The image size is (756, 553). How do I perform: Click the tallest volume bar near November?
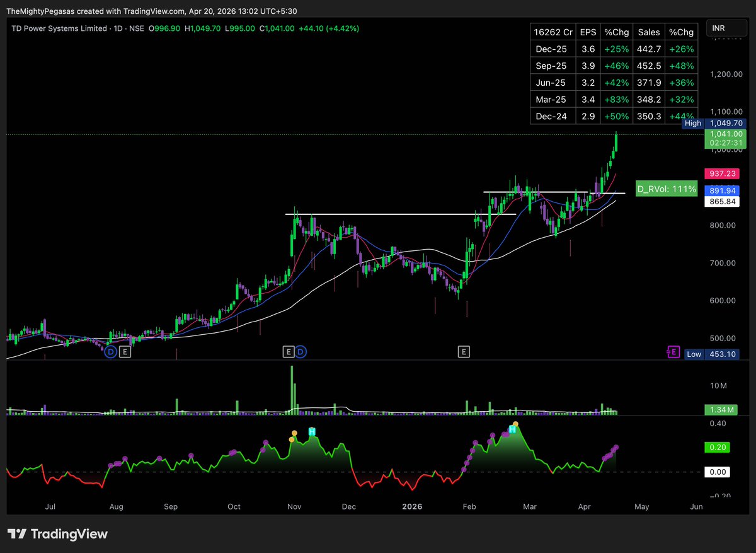(x=292, y=390)
